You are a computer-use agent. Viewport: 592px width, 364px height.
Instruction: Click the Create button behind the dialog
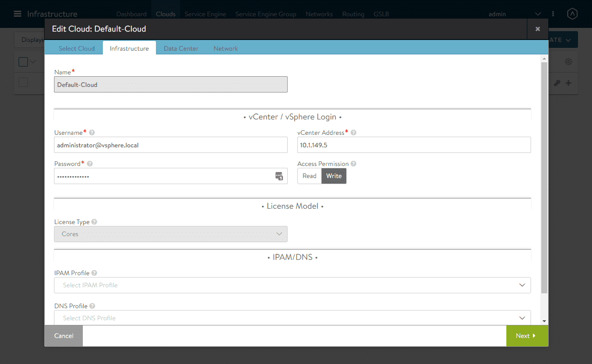(x=563, y=40)
